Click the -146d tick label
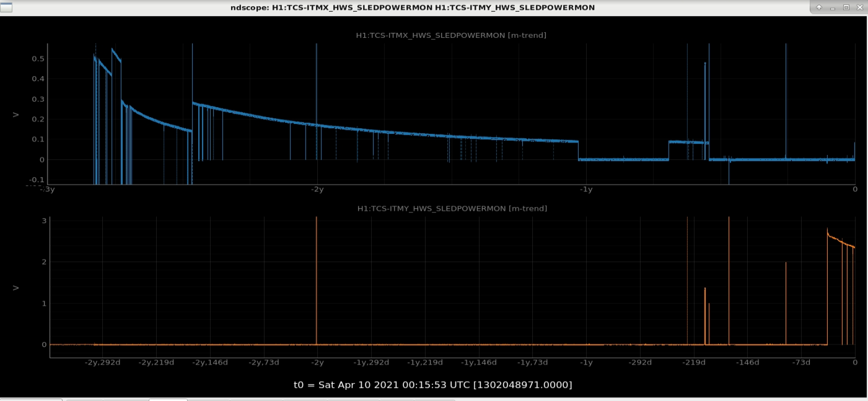Viewport: 868px width, 401px height. 747,363
